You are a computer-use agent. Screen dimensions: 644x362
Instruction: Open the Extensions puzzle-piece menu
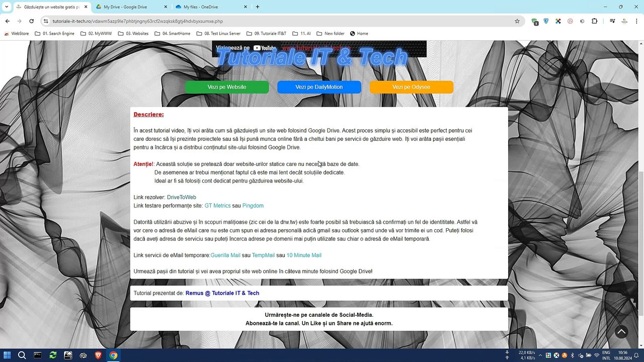click(595, 21)
